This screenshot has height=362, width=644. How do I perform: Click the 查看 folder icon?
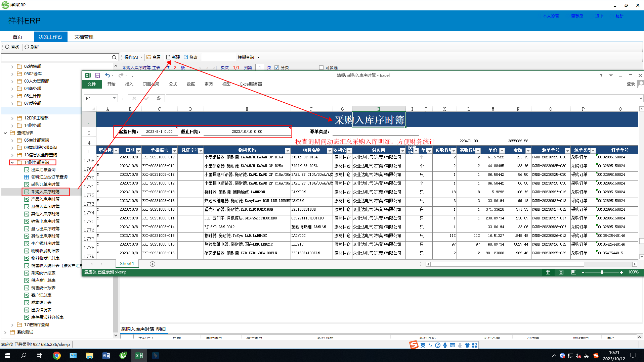click(149, 57)
